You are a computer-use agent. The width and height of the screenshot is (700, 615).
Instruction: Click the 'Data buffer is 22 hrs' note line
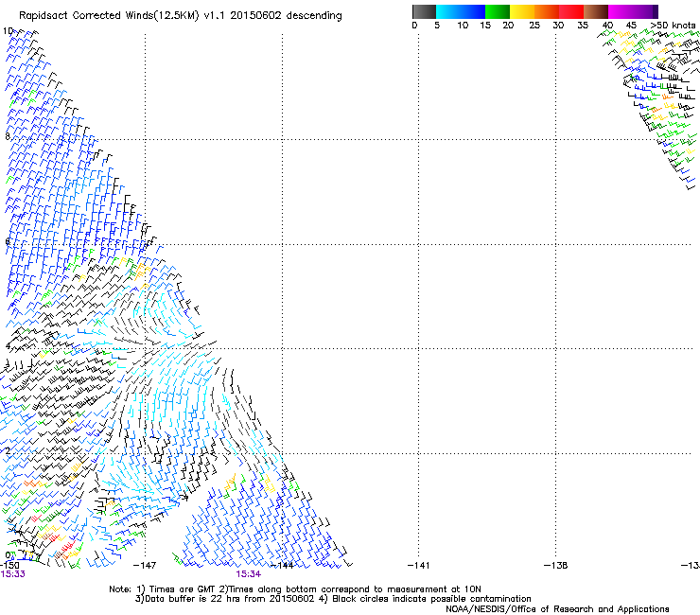(x=333, y=599)
